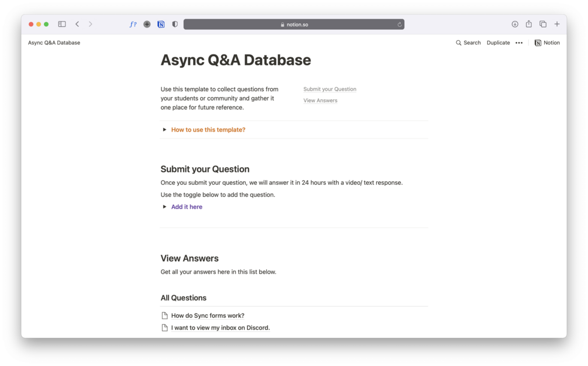
Task: Toggle the Safari sidebar
Action: coord(62,24)
